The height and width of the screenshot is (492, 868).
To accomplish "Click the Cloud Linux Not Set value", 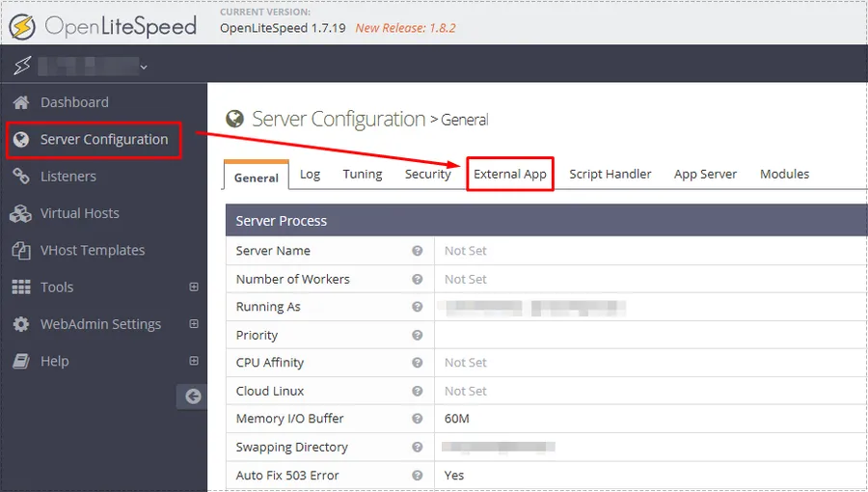I will pos(466,392).
